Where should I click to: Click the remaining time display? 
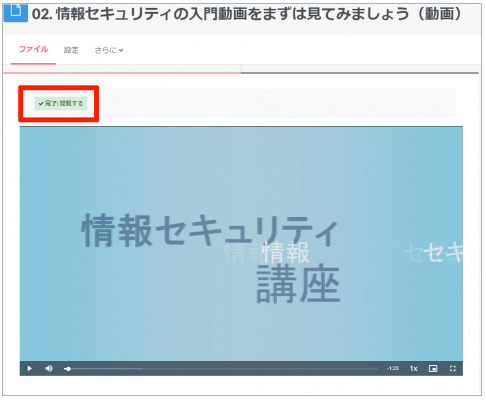tap(393, 368)
